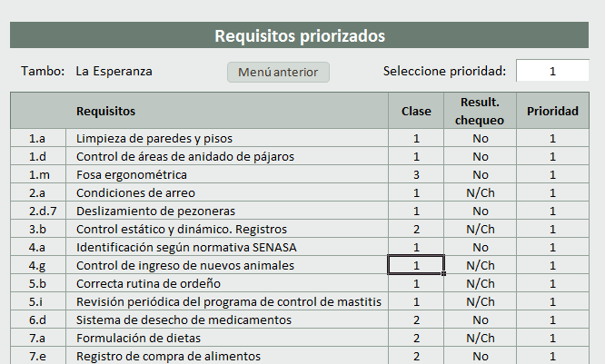
Task: Select the 'Fosa ergonométrica' requirement cell
Action: coord(132,174)
